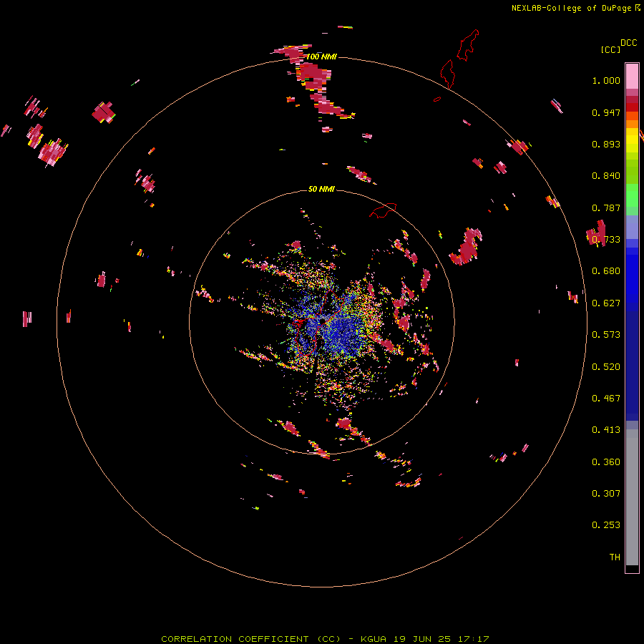The width and height of the screenshot is (644, 644).
Task: Click the yellow segment of the color bar
Action: tap(632, 141)
